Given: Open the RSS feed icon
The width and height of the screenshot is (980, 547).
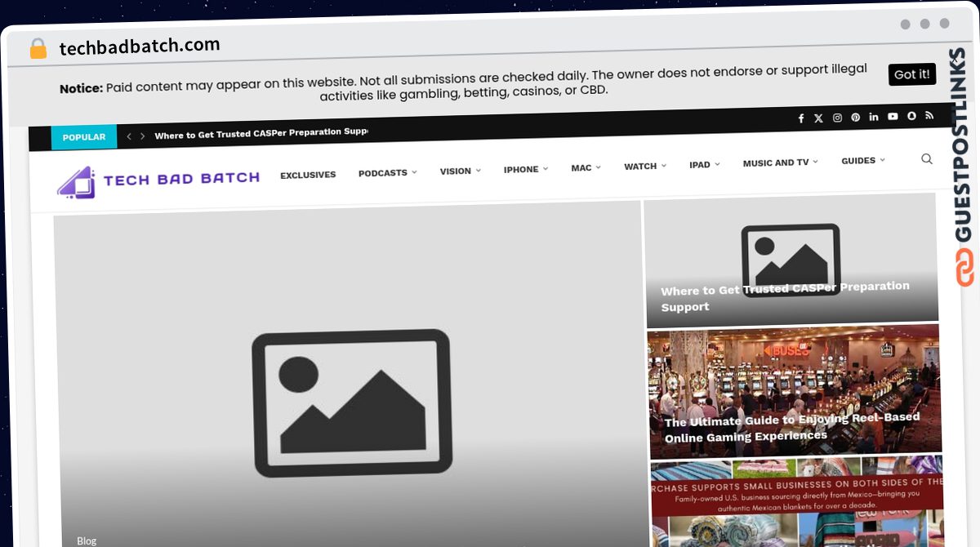Looking at the screenshot, I should [929, 116].
